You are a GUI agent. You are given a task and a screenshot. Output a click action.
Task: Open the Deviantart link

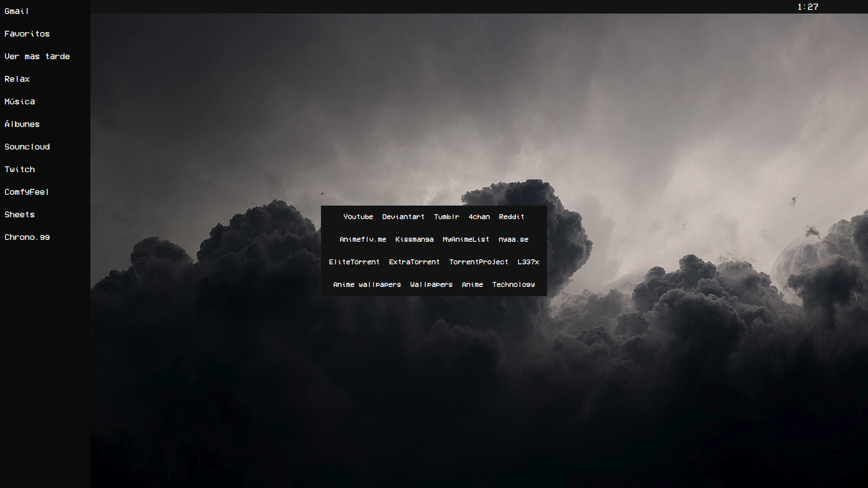(403, 217)
